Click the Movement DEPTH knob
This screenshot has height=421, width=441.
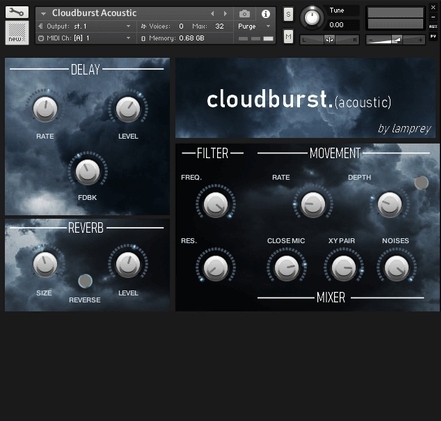point(389,204)
